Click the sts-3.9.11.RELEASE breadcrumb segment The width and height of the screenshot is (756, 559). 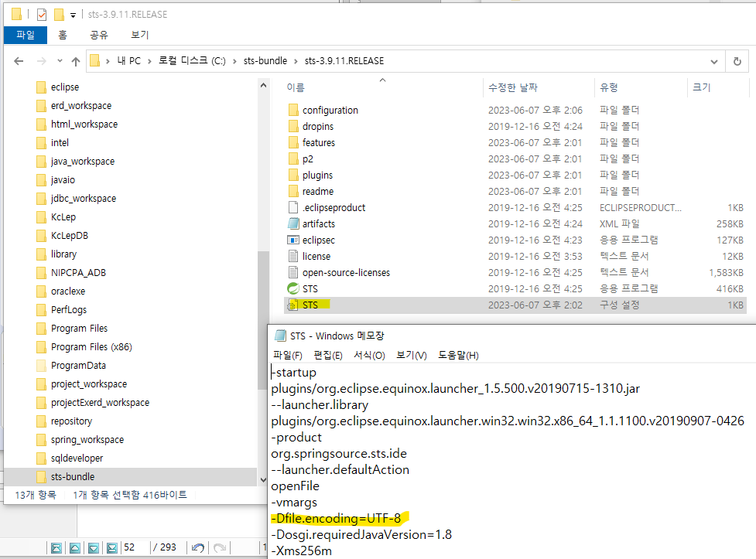pos(344,61)
